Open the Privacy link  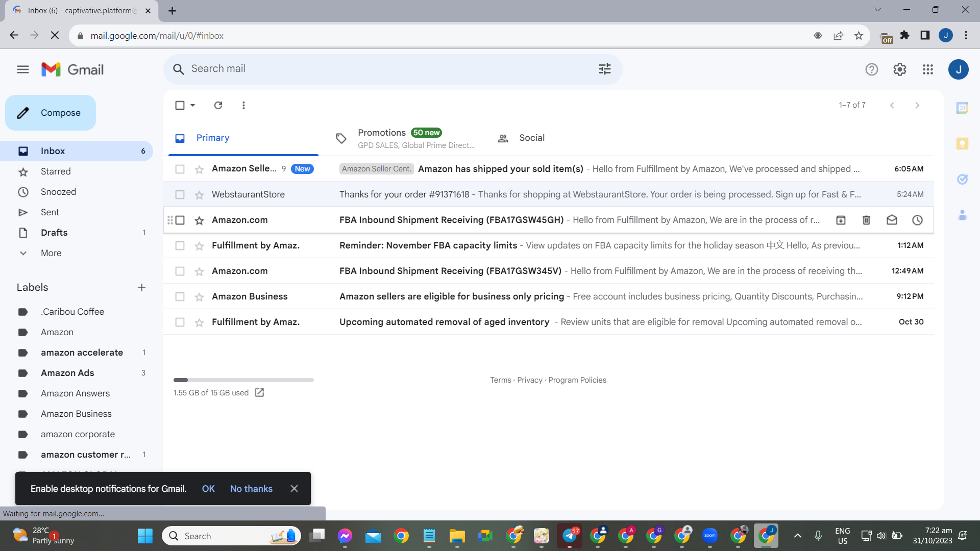pyautogui.click(x=530, y=380)
